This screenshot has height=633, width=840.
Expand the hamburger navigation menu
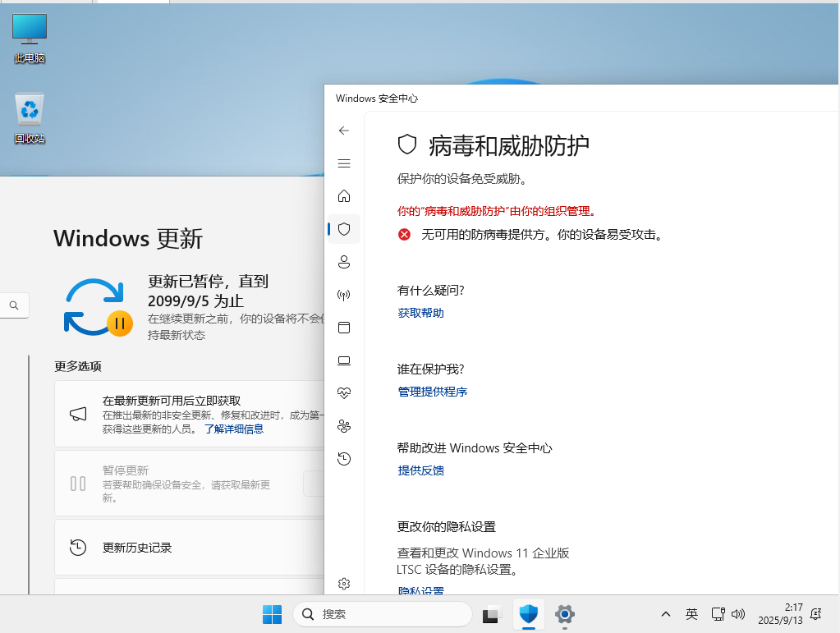[344, 163]
